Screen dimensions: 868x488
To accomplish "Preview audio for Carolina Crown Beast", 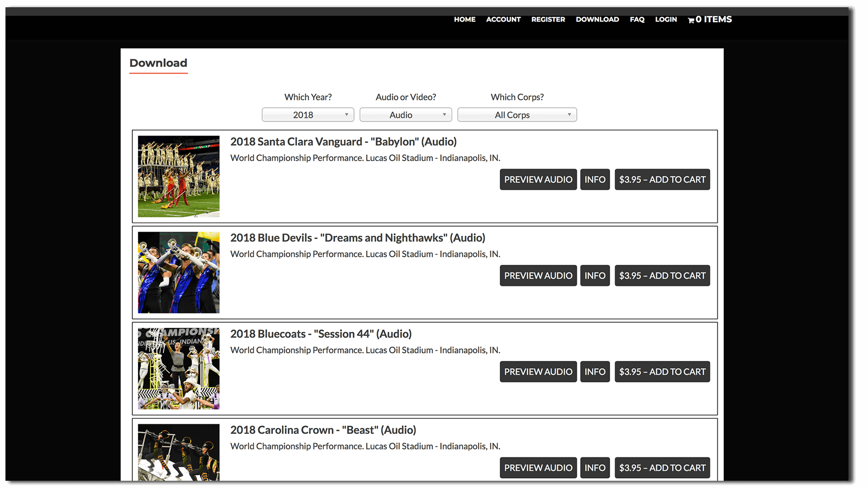I will click(538, 468).
